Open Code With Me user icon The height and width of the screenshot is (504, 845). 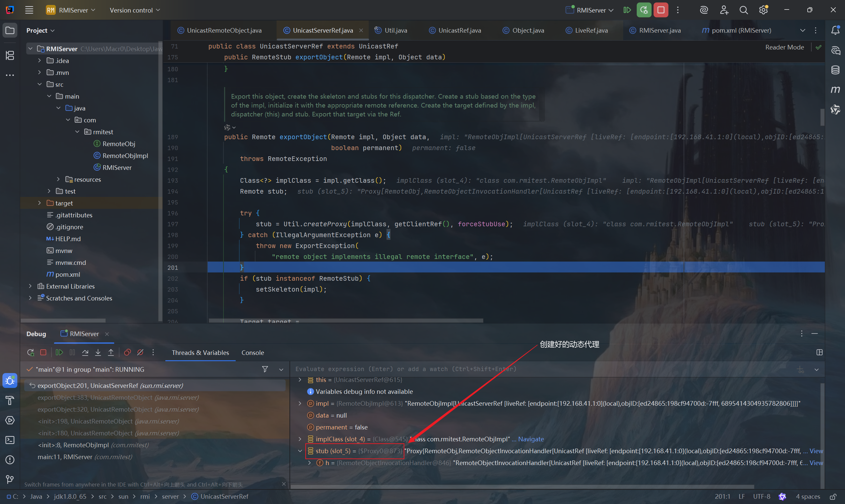tap(724, 10)
